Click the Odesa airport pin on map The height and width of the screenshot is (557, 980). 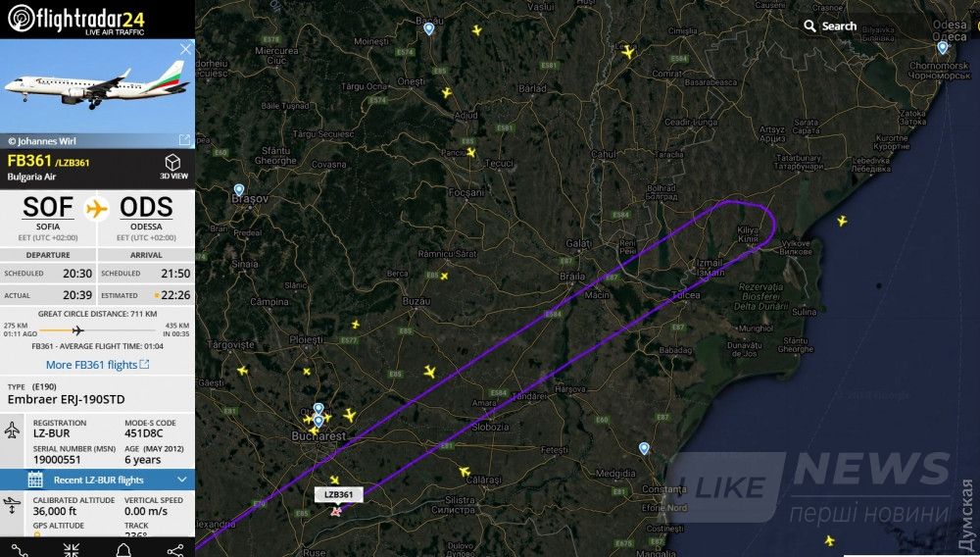pos(943,47)
